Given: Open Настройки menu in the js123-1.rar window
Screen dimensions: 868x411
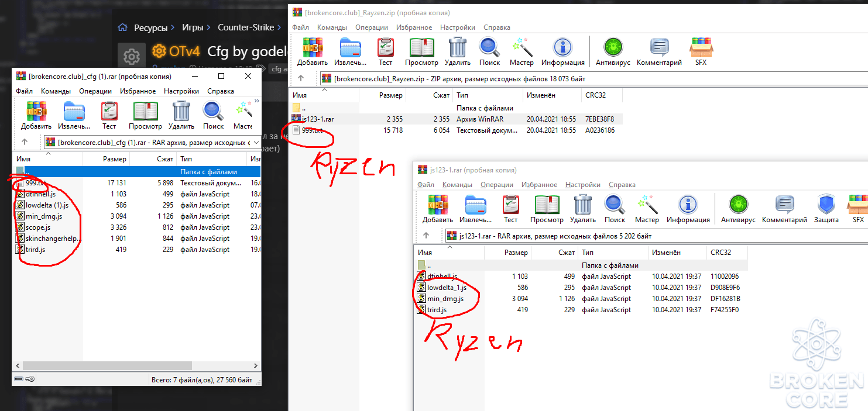Looking at the screenshot, I should pos(583,185).
